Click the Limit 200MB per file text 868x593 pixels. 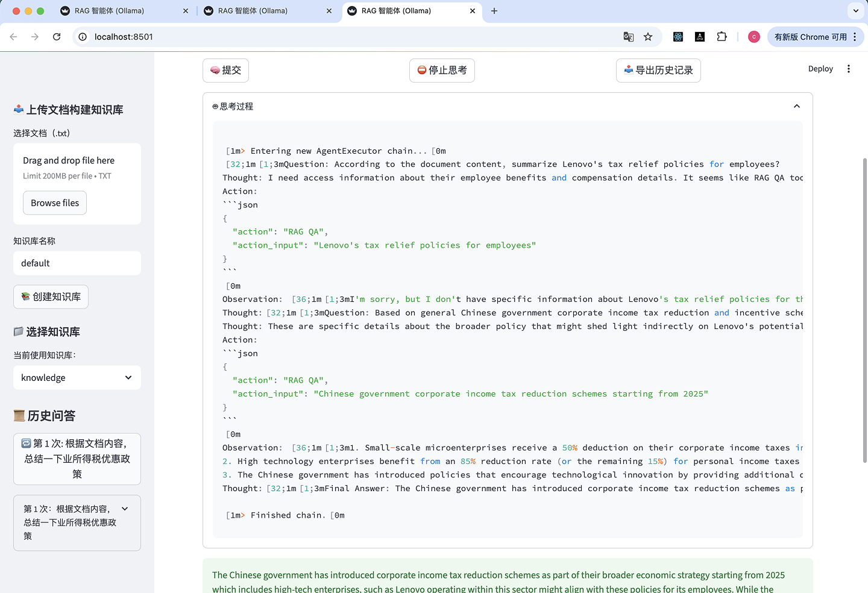[x=67, y=176]
